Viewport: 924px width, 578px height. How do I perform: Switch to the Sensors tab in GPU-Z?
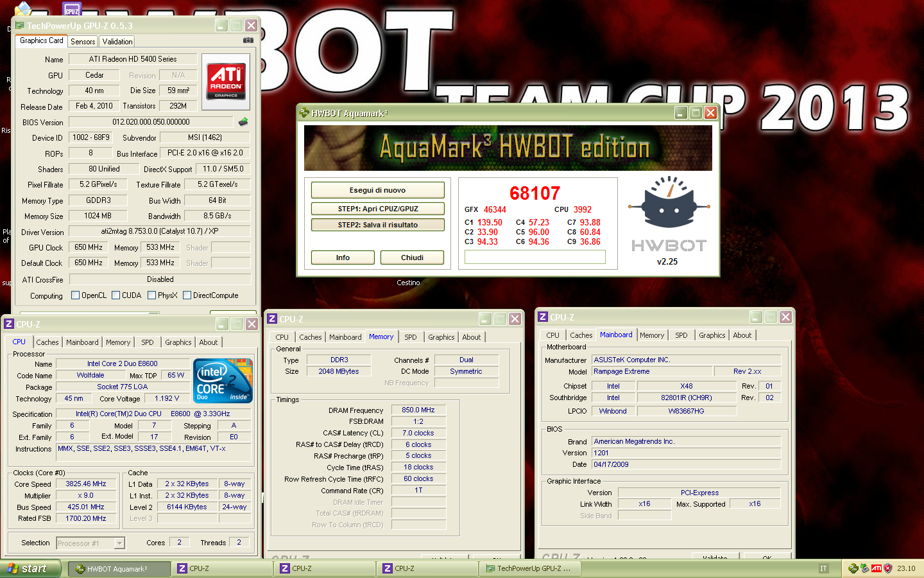[83, 42]
